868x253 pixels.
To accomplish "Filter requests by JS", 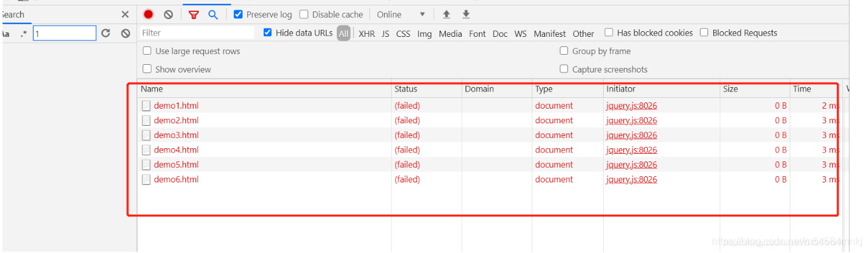I will (x=385, y=34).
